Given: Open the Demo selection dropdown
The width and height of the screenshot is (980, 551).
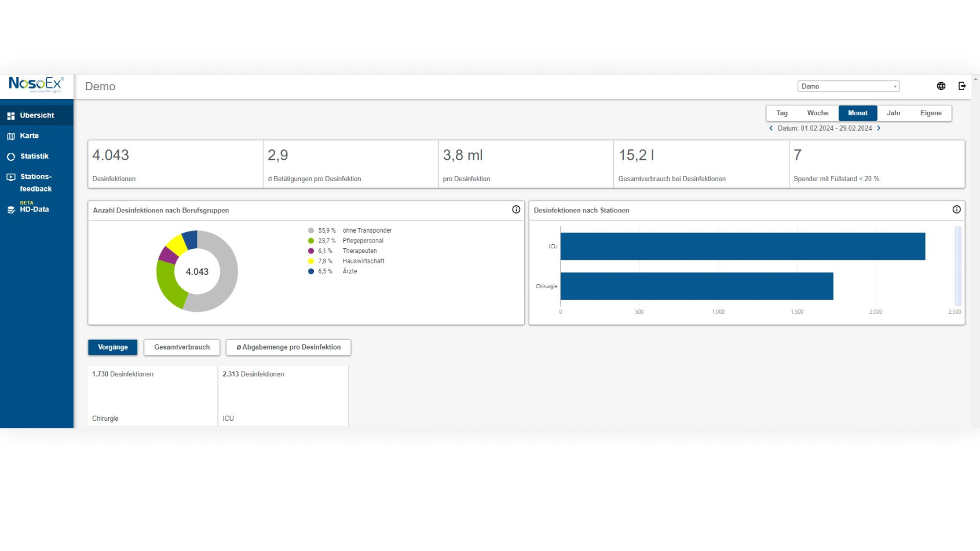Looking at the screenshot, I should tap(848, 86).
